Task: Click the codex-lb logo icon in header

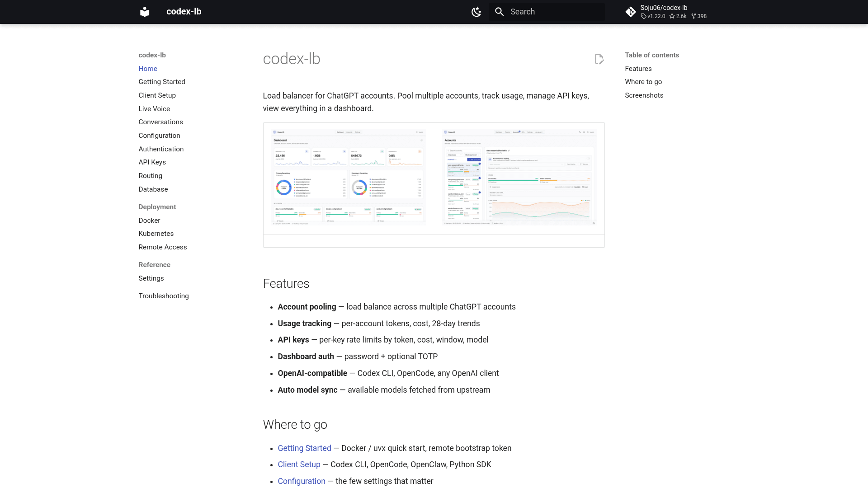Action: [x=145, y=12]
